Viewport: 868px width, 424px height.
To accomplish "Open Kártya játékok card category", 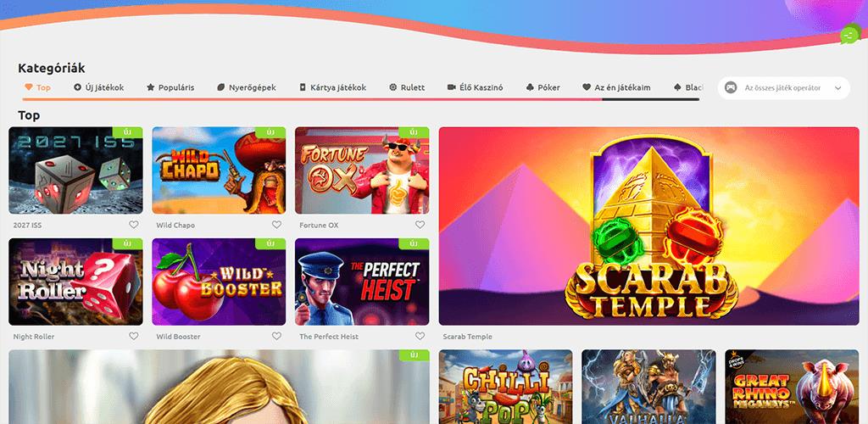I will (x=332, y=87).
